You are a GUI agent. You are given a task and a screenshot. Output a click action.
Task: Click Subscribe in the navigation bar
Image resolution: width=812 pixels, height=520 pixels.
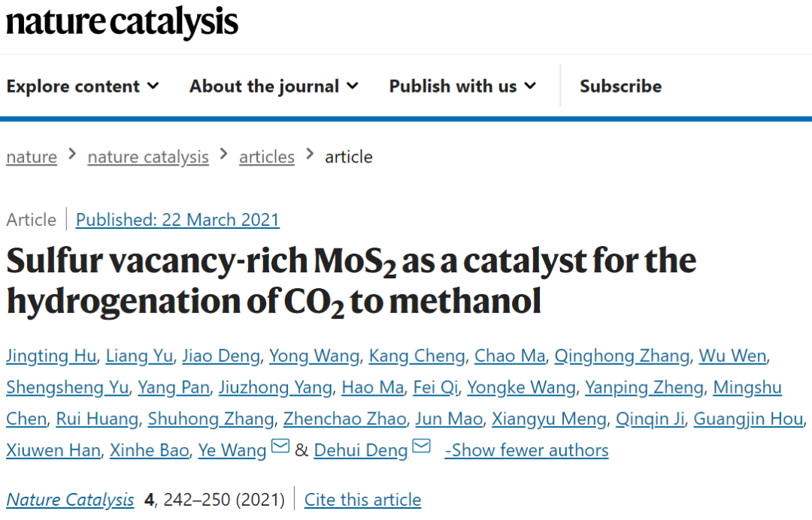pos(620,86)
